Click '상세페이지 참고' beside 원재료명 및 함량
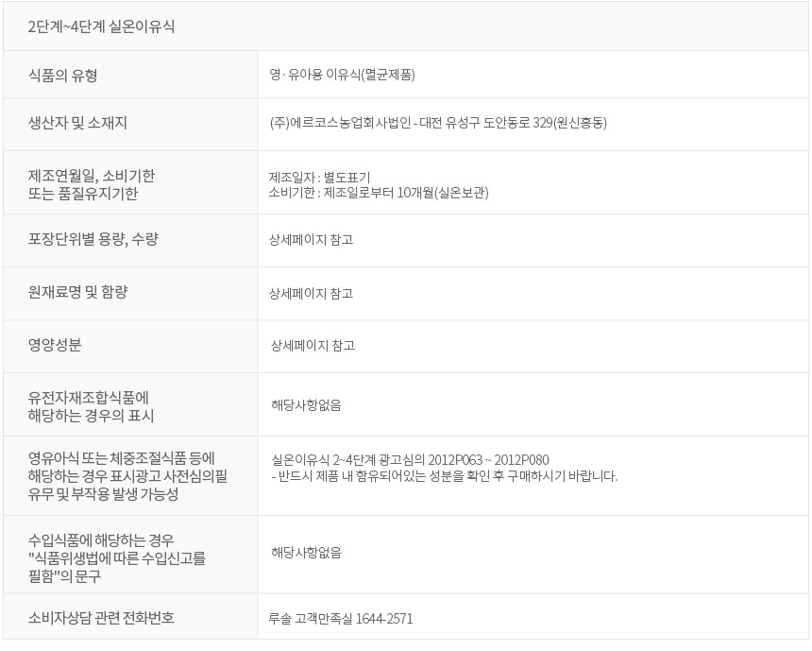This screenshot has width=812, height=651. 312,293
